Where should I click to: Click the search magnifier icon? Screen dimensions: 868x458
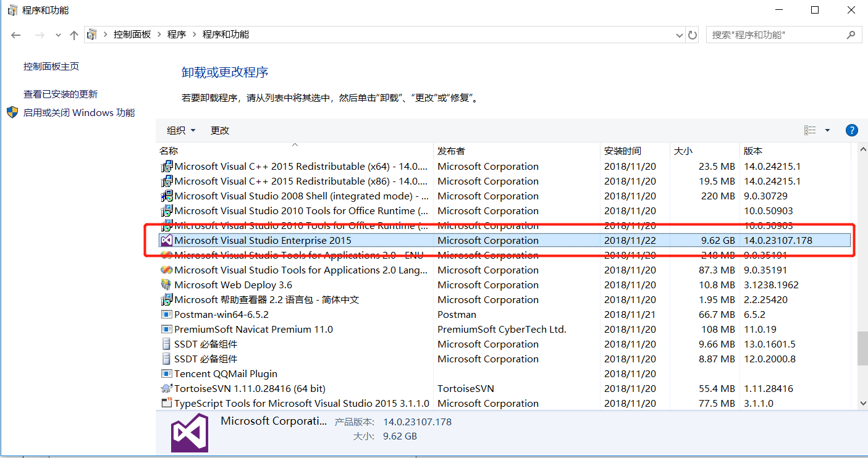[x=853, y=35]
